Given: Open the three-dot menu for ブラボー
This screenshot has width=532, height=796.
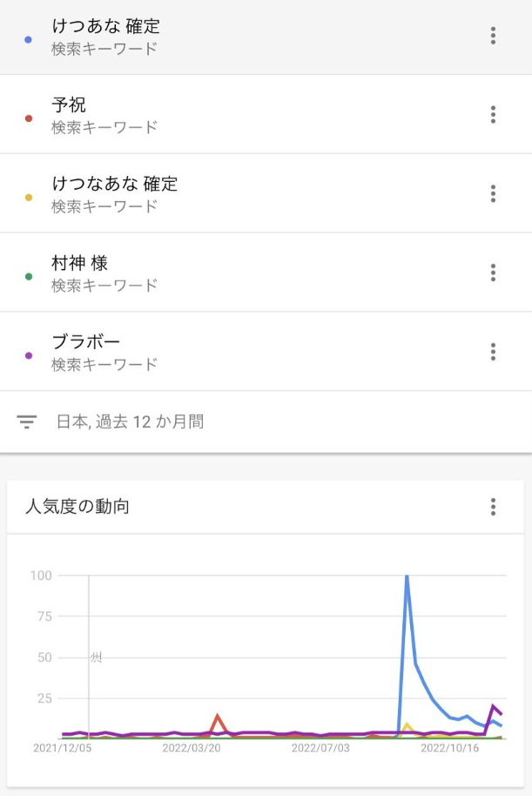Looking at the screenshot, I should (x=493, y=351).
